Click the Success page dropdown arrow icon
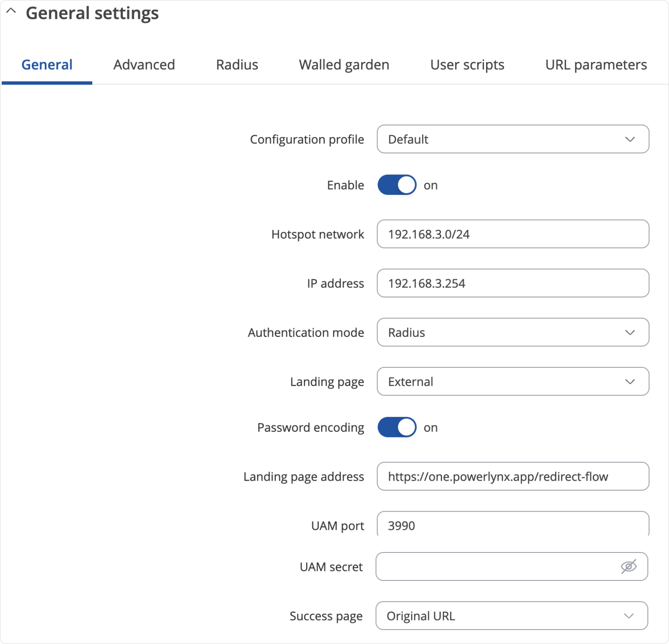 coord(628,616)
